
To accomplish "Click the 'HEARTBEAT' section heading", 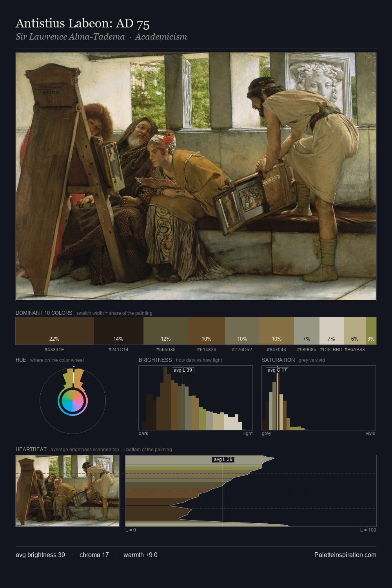I will coord(31,449).
